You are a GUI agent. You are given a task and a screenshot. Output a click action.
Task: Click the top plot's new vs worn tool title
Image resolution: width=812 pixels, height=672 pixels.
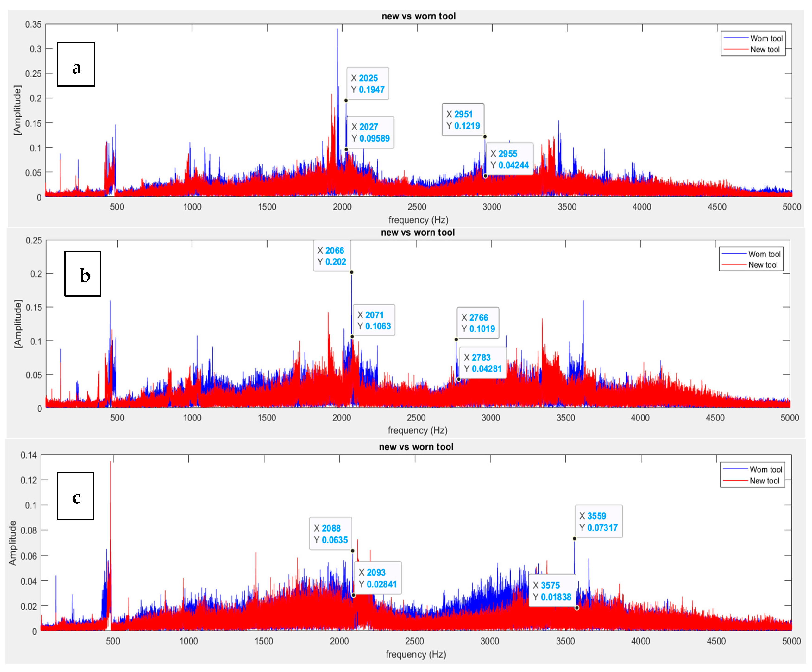tap(418, 16)
